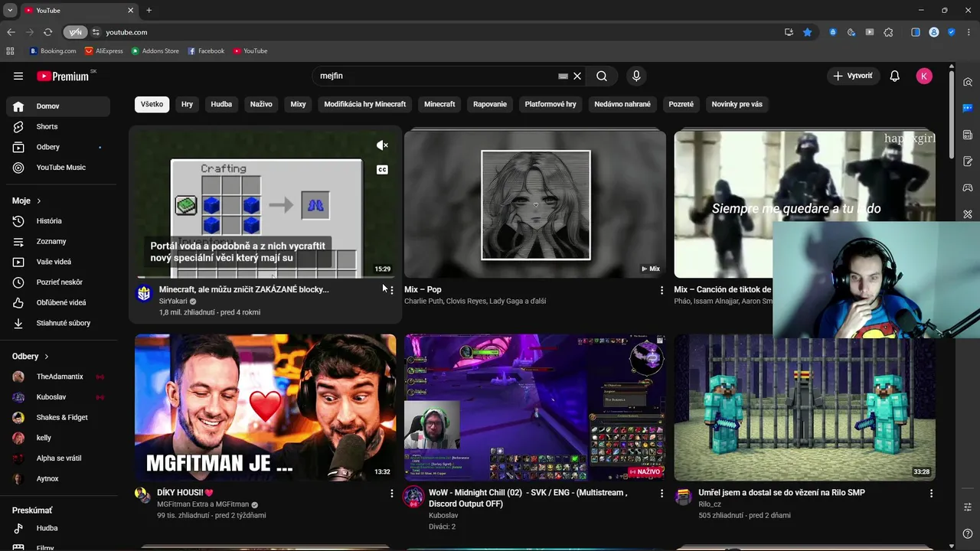Go to Domov in the sidebar
This screenshot has width=980, height=551.
58,106
